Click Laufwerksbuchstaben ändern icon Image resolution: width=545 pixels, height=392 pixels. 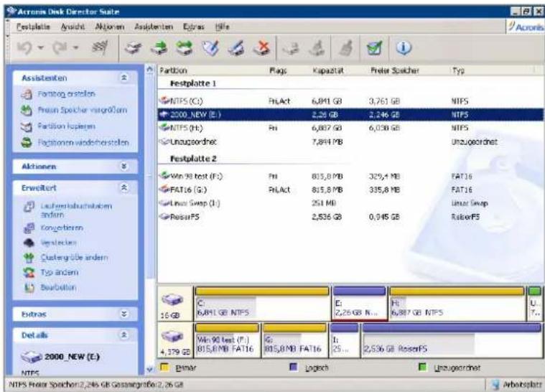click(29, 207)
